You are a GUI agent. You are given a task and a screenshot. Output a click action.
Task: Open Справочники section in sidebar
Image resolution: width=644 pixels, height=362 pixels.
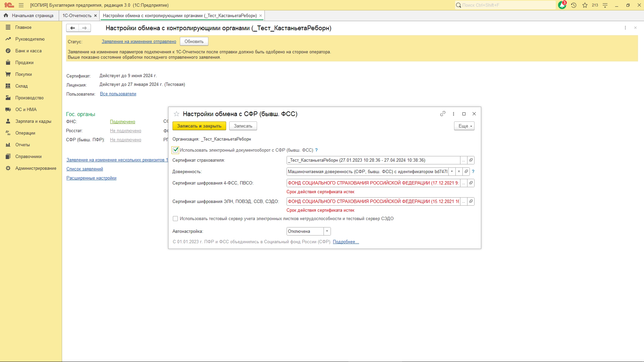[29, 157]
